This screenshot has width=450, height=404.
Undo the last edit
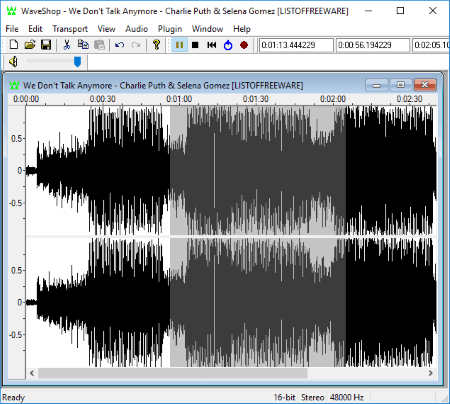pyautogui.click(x=119, y=45)
